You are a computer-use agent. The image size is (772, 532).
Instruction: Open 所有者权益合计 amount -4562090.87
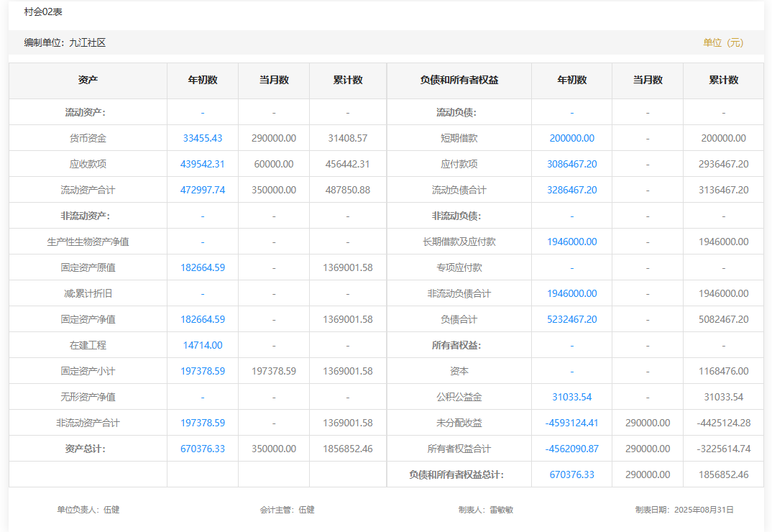[571, 449]
